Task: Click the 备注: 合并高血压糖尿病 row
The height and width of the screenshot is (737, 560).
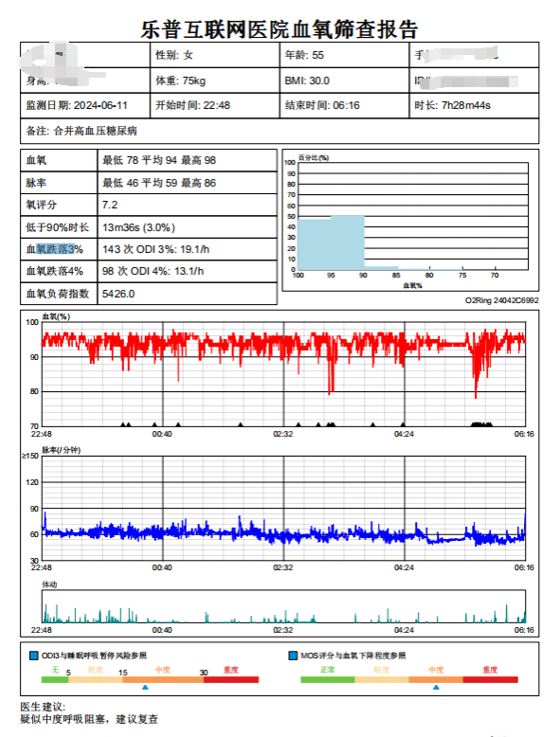Action: click(280, 131)
